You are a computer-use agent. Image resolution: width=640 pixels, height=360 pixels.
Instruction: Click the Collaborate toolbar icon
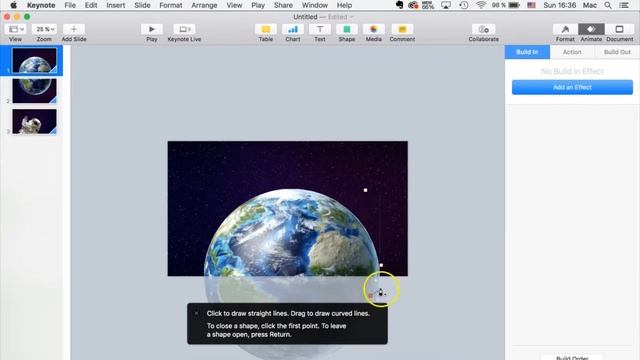click(x=483, y=29)
